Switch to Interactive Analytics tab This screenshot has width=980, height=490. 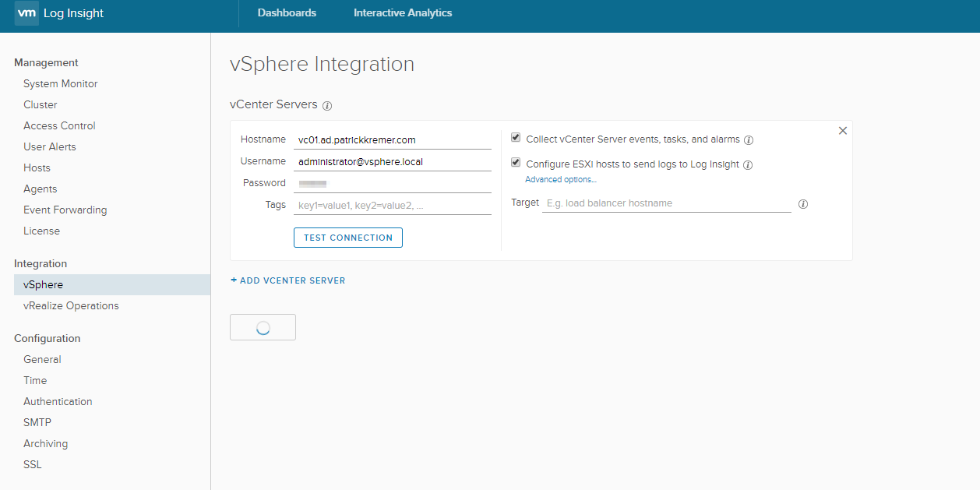(x=403, y=13)
